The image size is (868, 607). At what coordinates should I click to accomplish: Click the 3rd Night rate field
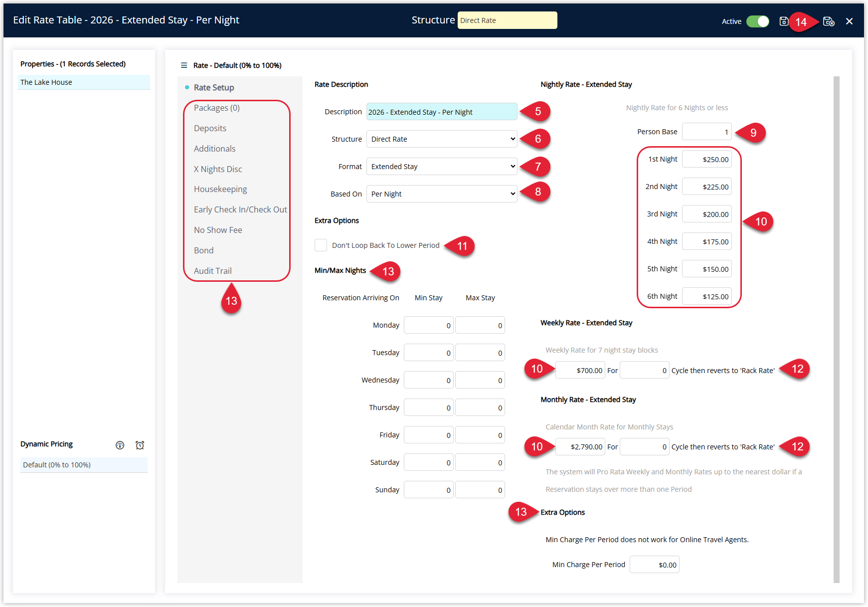click(707, 214)
